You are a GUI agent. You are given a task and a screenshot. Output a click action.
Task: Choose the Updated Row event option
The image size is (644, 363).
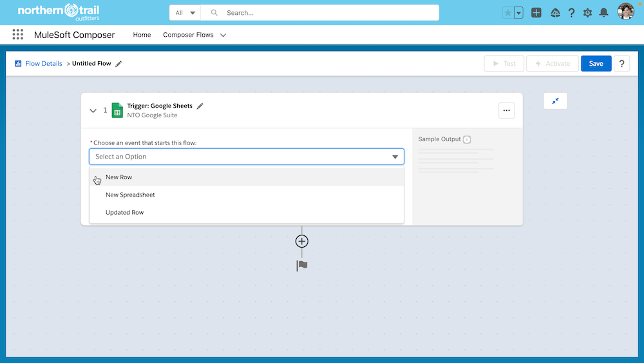(247, 213)
